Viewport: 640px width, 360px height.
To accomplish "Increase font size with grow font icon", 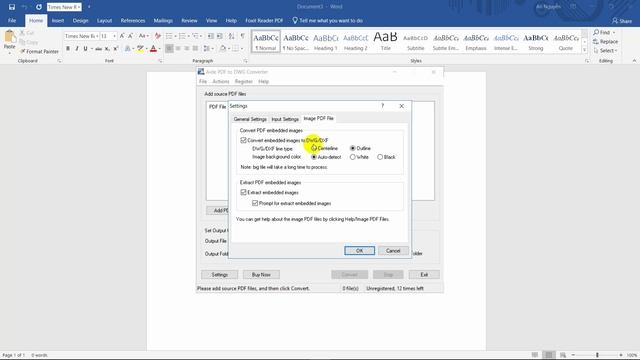I will (122, 36).
